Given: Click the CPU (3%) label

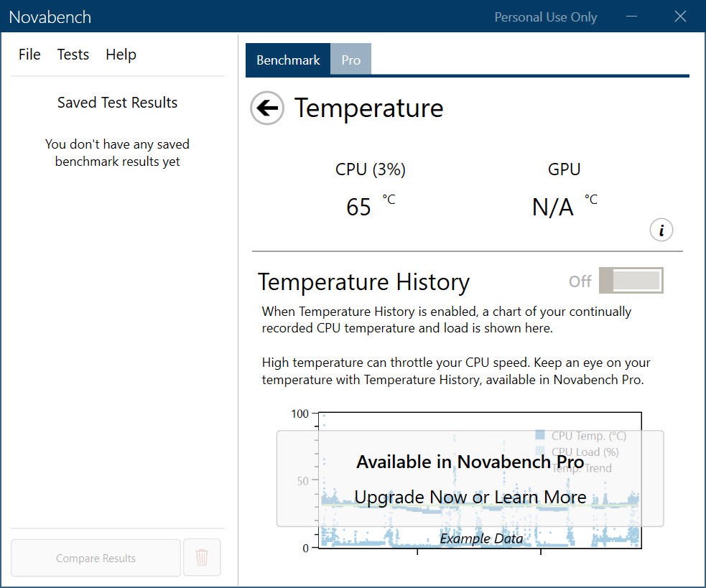Looking at the screenshot, I should (x=370, y=169).
